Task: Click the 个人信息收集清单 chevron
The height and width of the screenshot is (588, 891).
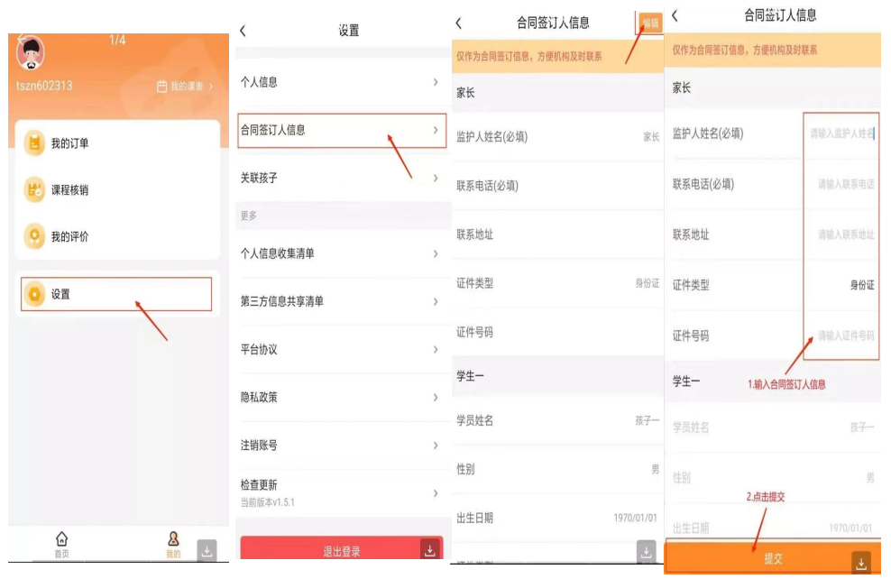Action: pyautogui.click(x=436, y=254)
